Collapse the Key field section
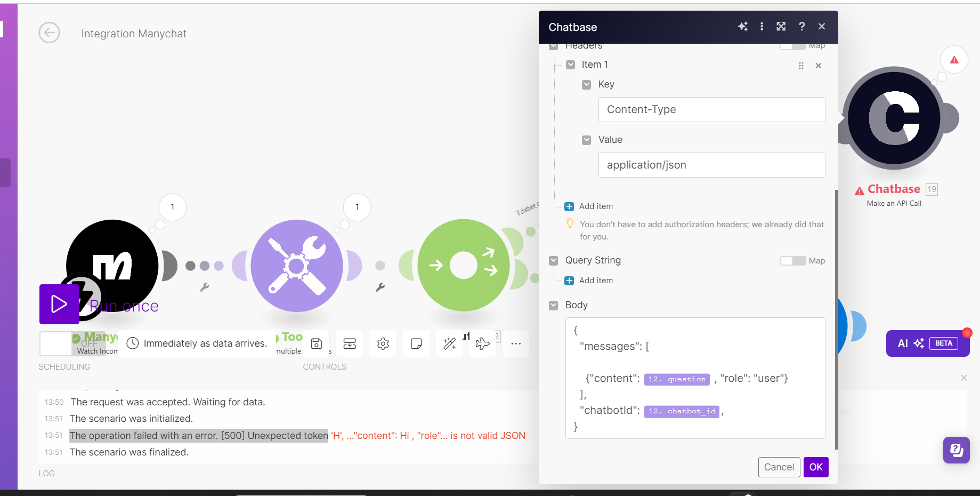 tap(587, 84)
